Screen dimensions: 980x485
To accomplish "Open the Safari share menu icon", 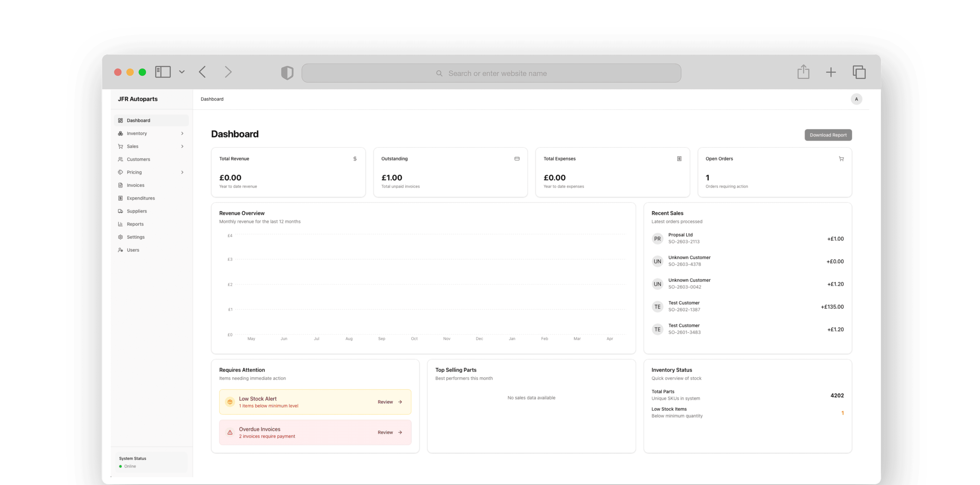I will [803, 72].
